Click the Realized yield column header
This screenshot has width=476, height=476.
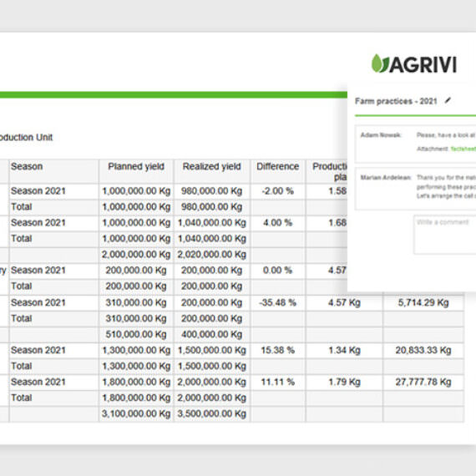[211, 166]
